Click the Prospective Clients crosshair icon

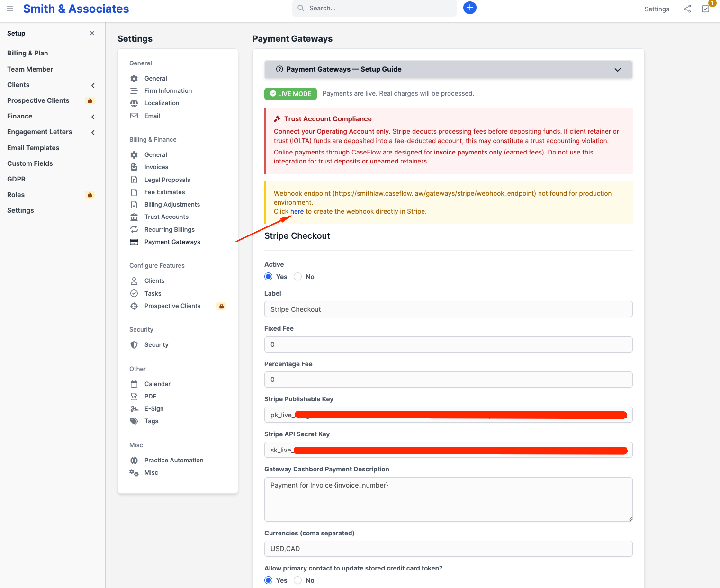[x=134, y=306]
